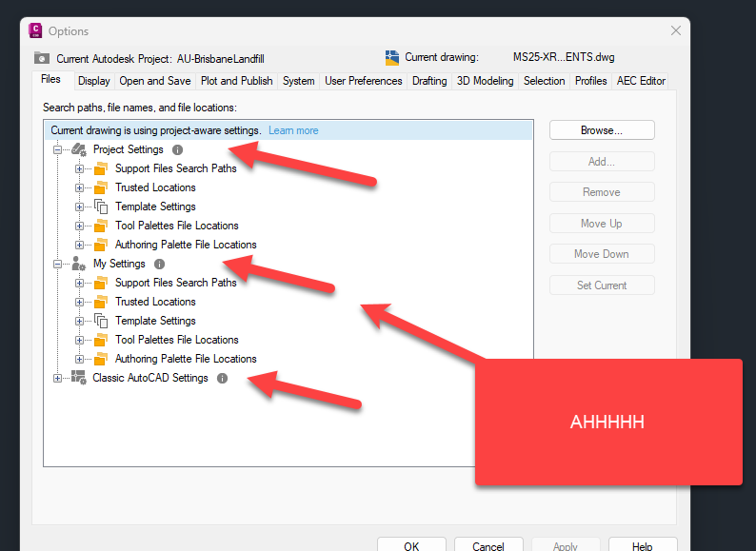756x551 pixels.
Task: Click template icon of Project Template Settings
Action: [x=101, y=207]
